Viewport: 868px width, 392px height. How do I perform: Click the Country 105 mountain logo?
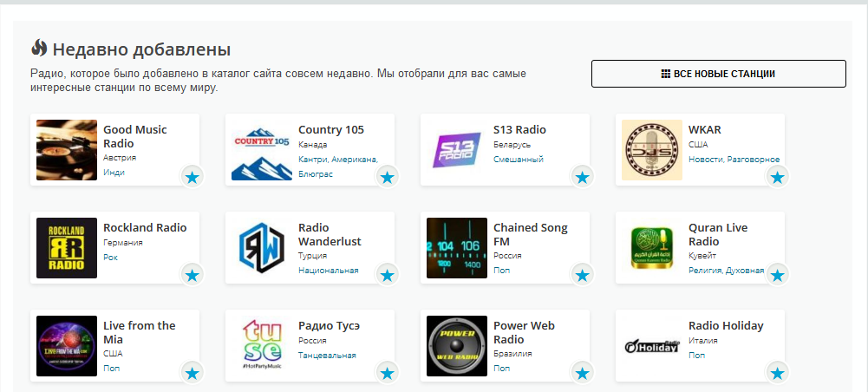pyautogui.click(x=261, y=150)
